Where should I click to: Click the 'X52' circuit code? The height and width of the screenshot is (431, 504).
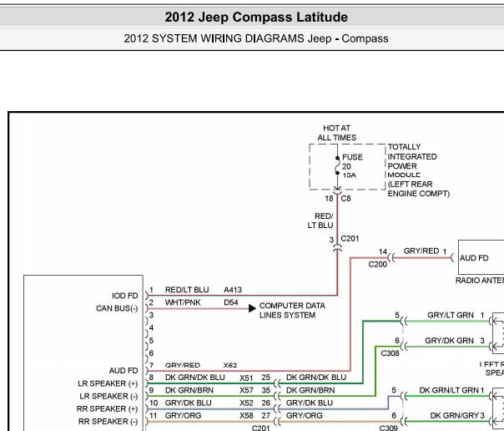click(x=246, y=403)
